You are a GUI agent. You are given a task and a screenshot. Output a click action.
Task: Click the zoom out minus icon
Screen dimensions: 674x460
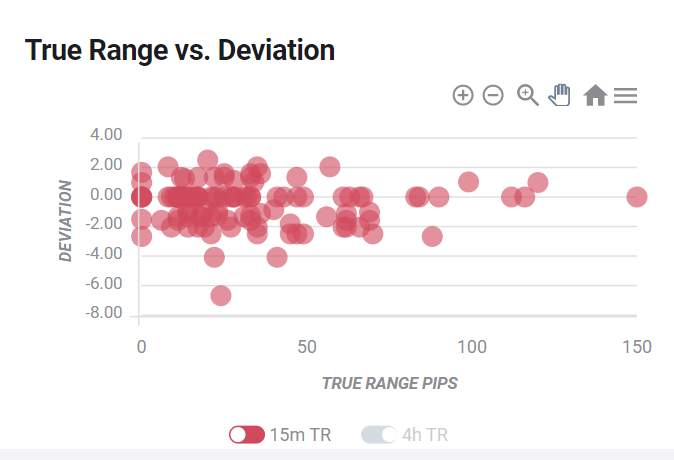click(x=493, y=95)
